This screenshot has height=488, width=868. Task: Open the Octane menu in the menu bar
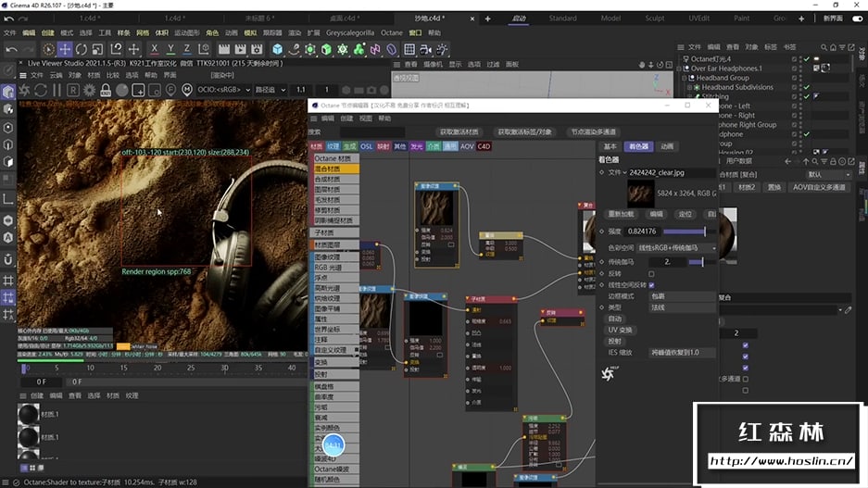click(392, 32)
